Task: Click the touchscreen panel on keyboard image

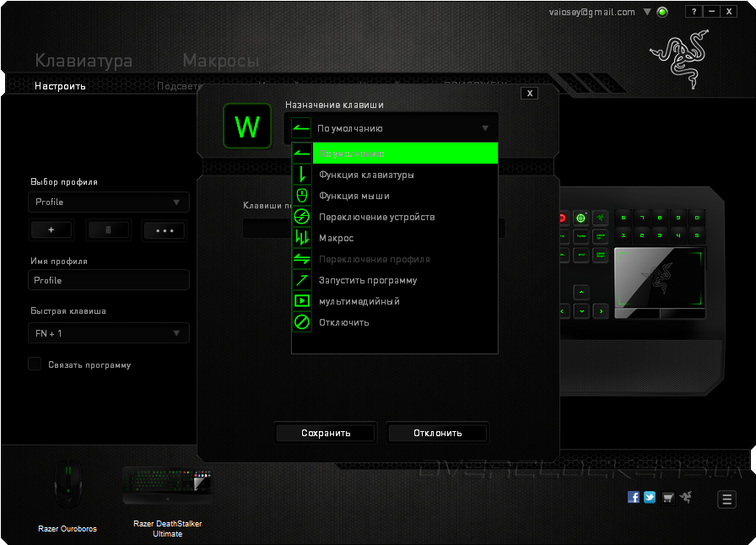Action: pos(659,278)
